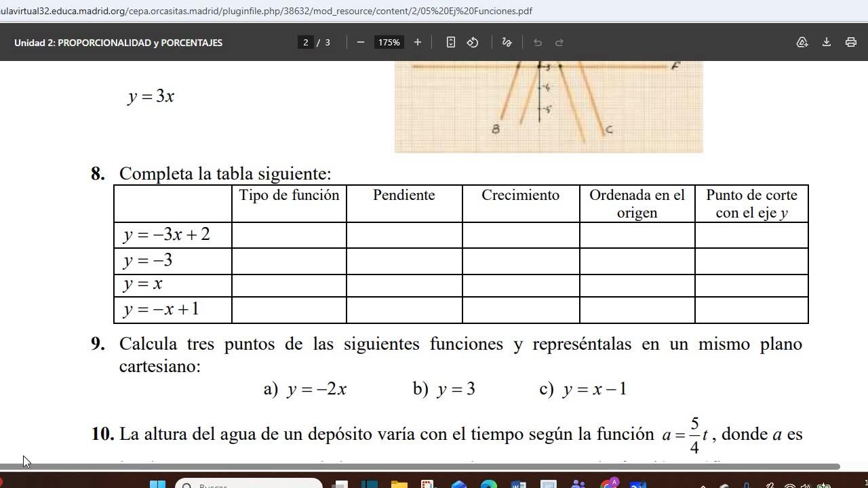Rotate the PDF counterclockwise
Screen dimensions: 868x488
pos(473,42)
